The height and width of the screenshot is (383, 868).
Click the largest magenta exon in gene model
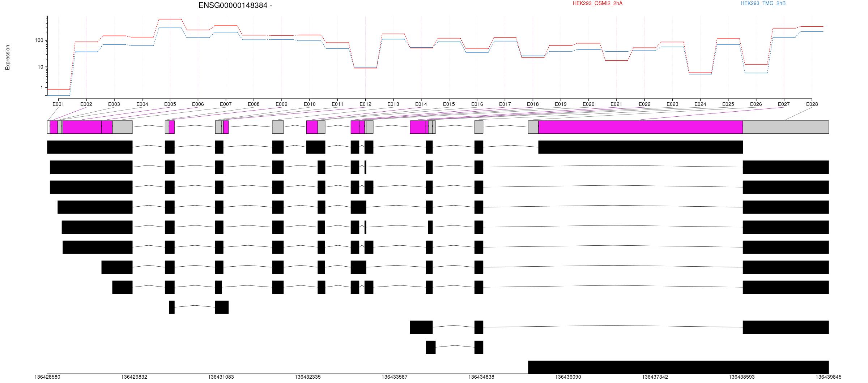pos(641,127)
